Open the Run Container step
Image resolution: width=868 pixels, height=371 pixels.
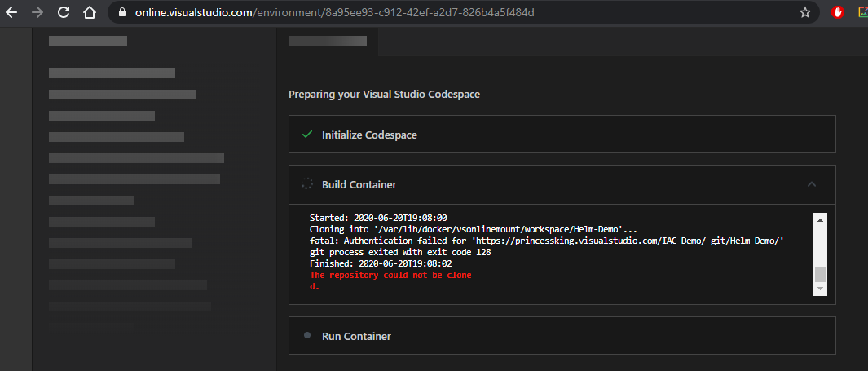562,336
